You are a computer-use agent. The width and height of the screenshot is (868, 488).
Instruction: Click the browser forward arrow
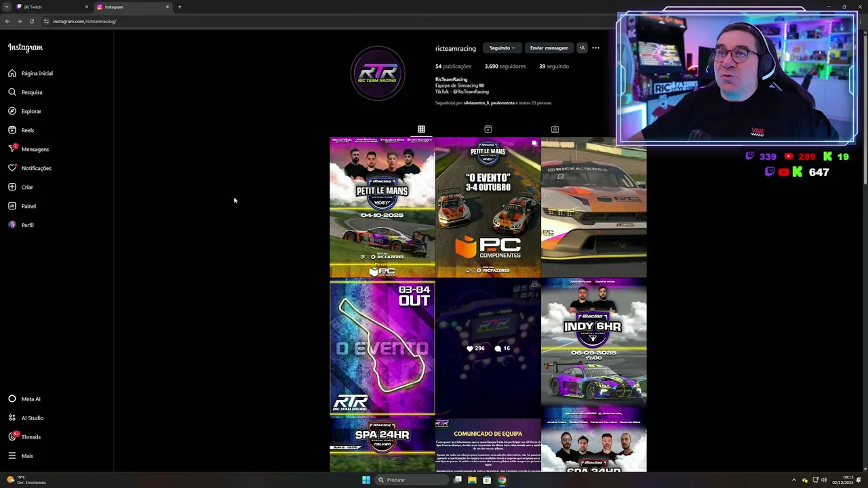point(19,21)
